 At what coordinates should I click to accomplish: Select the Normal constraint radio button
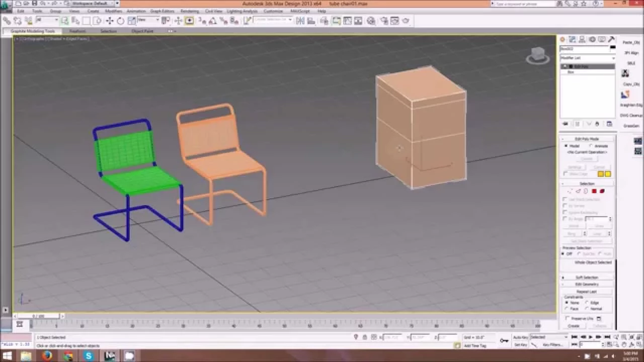tap(587, 309)
